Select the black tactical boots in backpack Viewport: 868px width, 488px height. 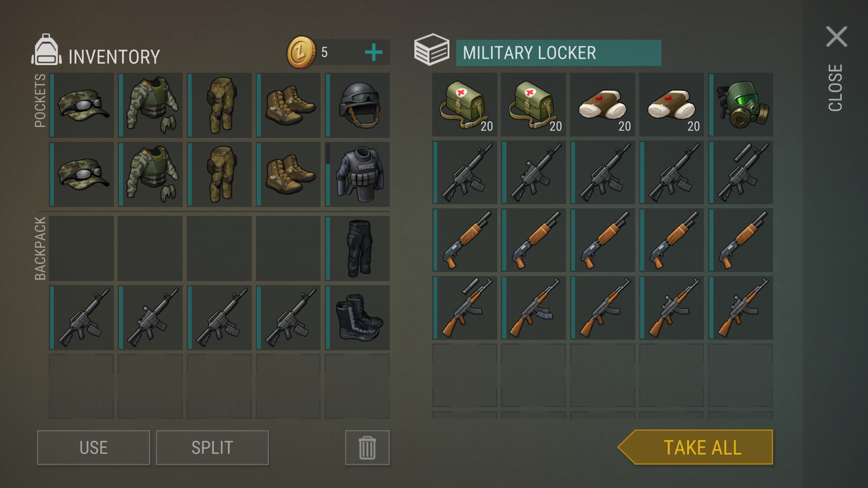[358, 317]
